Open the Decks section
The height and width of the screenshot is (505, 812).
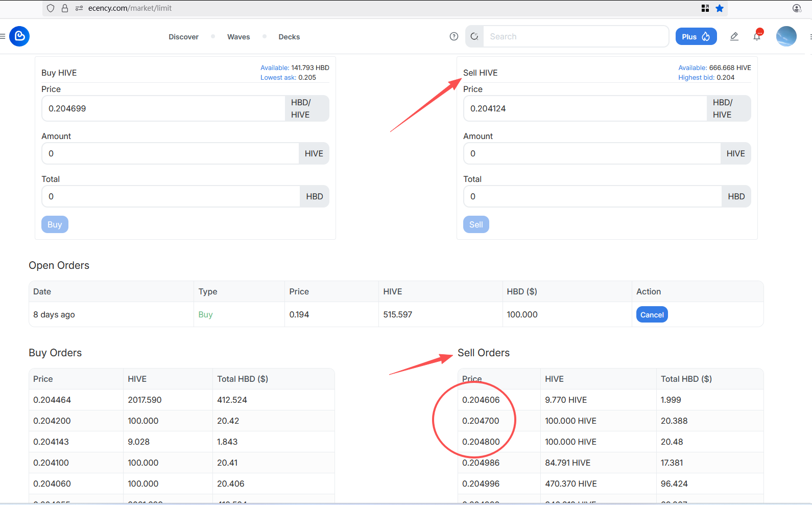[289, 37]
